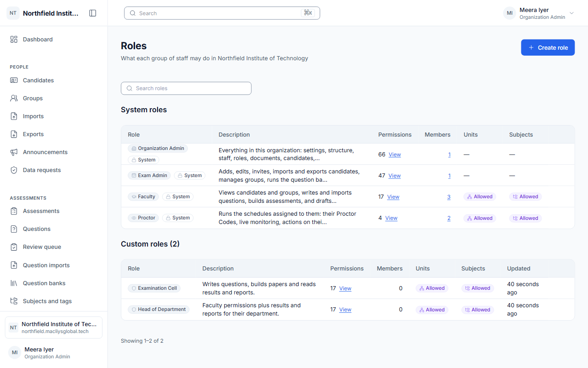
Task: View permissions of Examination Cell role
Action: coord(345,288)
